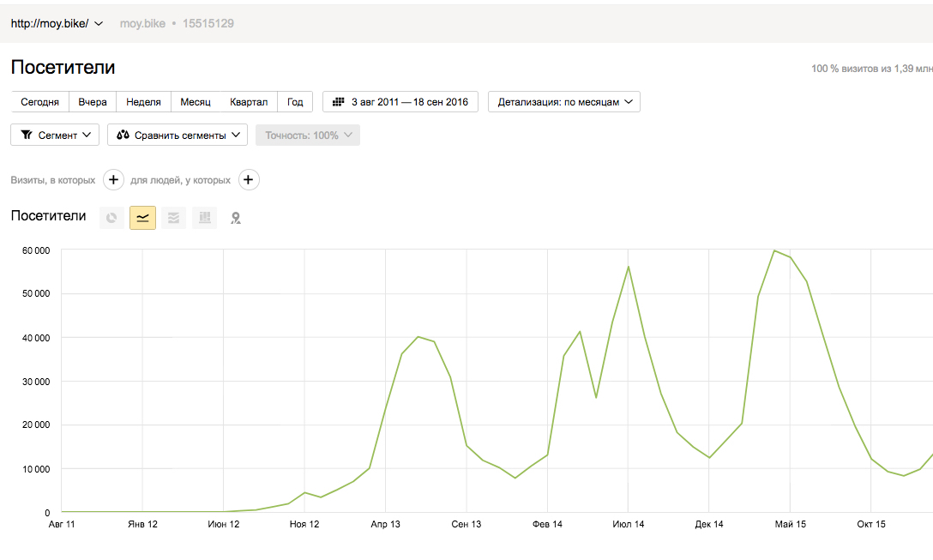Image resolution: width=933 pixels, height=560 pixels.
Task: Open the 'Сегмент' dropdown
Action: pos(55,135)
